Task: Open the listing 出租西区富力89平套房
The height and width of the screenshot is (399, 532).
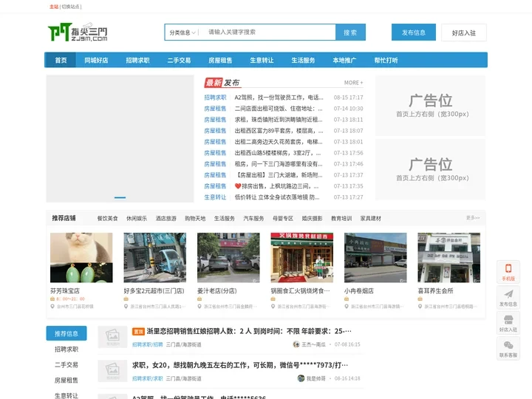Action: pyautogui.click(x=279, y=131)
